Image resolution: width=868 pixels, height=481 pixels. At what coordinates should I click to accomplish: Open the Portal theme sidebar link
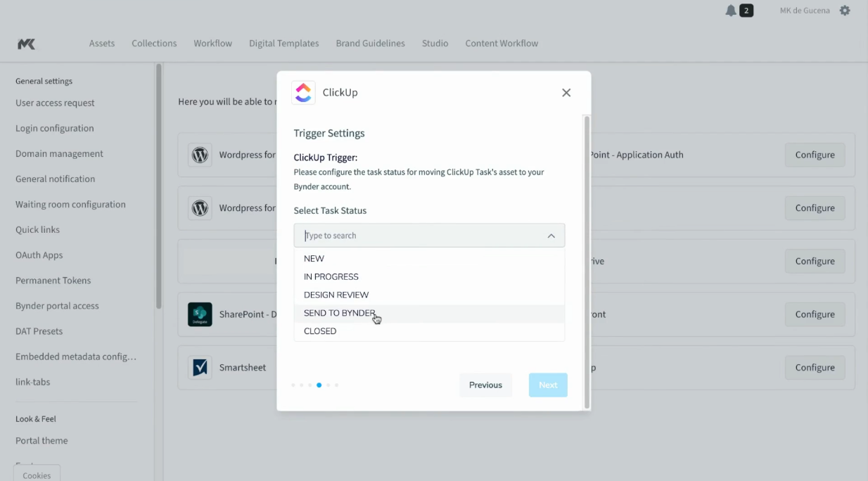[x=42, y=440]
